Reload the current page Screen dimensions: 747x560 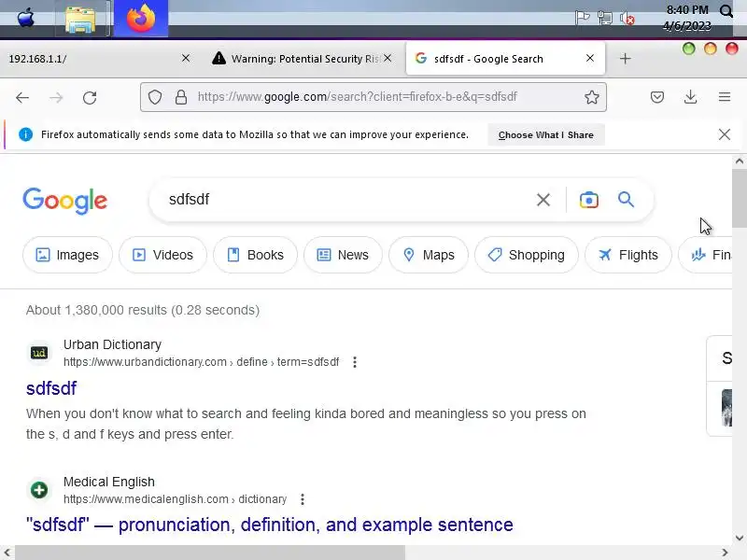coord(90,98)
